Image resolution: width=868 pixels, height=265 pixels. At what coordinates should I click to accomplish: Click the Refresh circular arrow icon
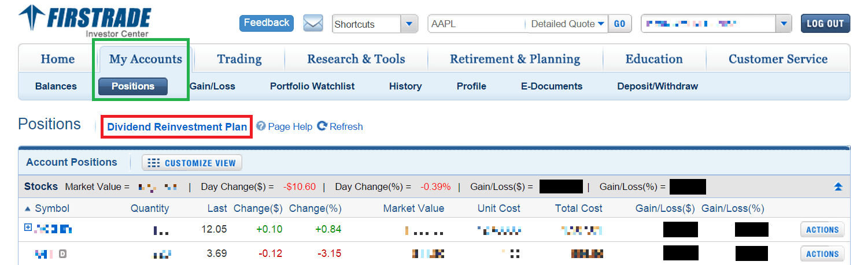pyautogui.click(x=322, y=126)
